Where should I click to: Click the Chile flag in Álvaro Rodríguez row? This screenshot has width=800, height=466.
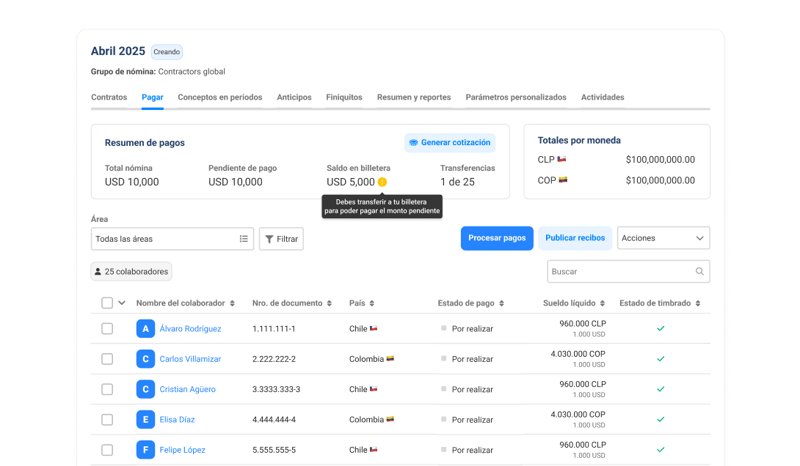click(373, 329)
